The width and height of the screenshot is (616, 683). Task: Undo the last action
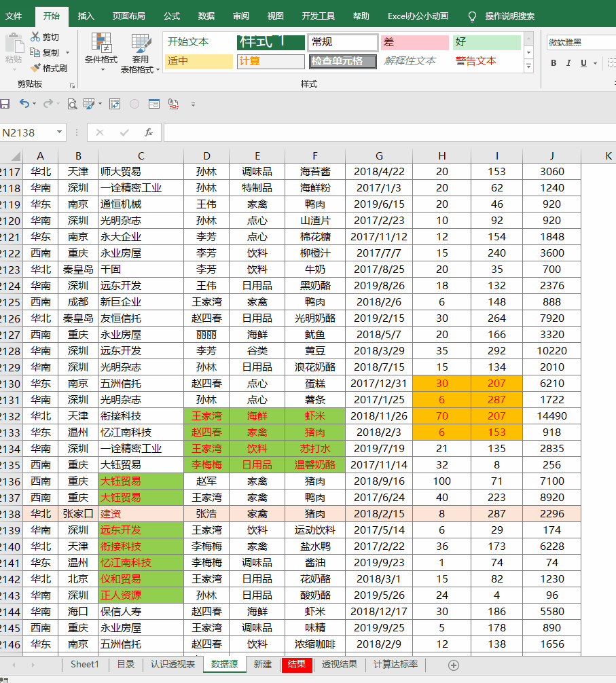[24, 104]
